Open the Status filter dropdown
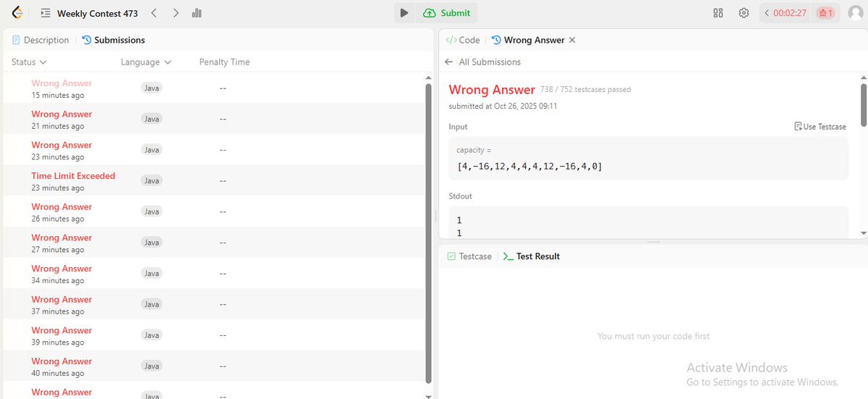Image resolution: width=868 pixels, height=399 pixels. coord(29,62)
